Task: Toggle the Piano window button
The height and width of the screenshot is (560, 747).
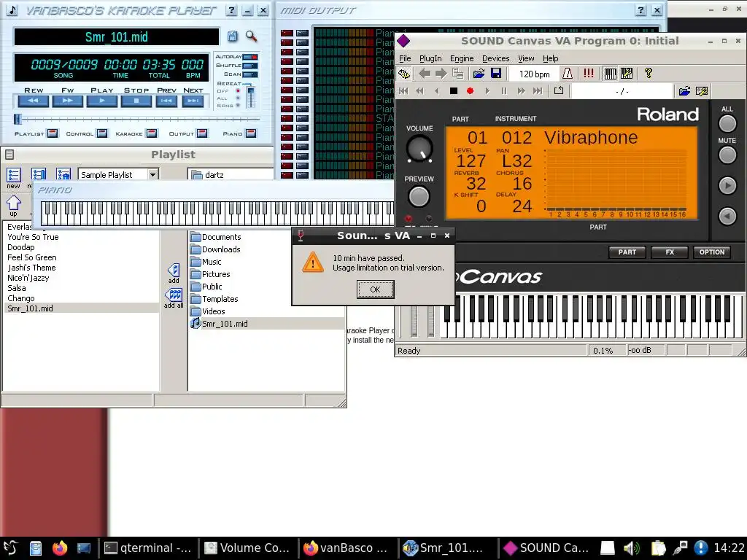Action: click(251, 133)
